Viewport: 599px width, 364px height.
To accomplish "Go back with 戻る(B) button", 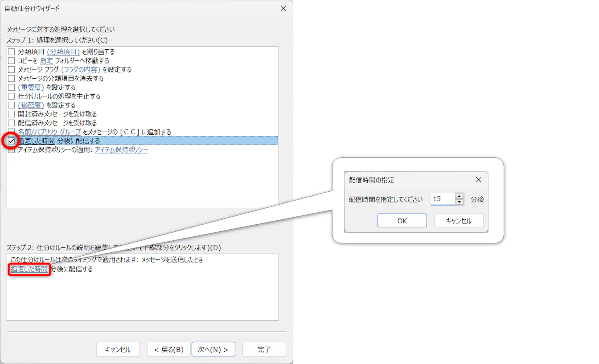I will (x=169, y=349).
